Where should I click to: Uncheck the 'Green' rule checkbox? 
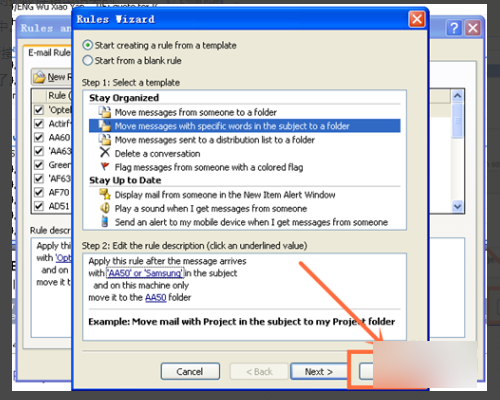39,165
